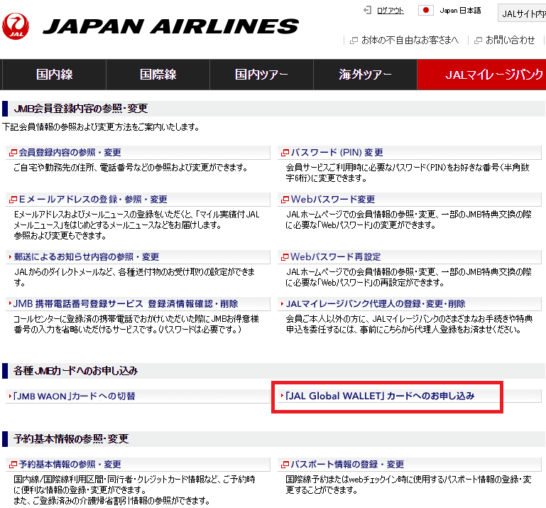Open the 海外ツアー navigation tab

[365, 75]
